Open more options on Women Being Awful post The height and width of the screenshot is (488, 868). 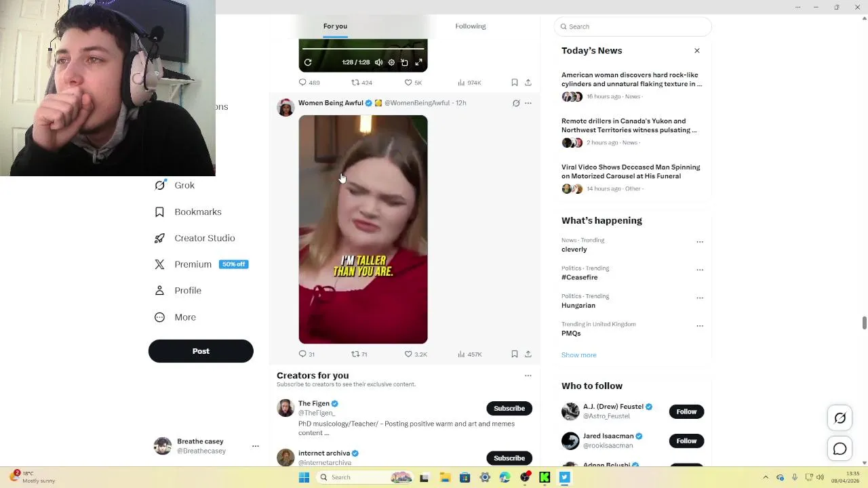[x=528, y=103]
